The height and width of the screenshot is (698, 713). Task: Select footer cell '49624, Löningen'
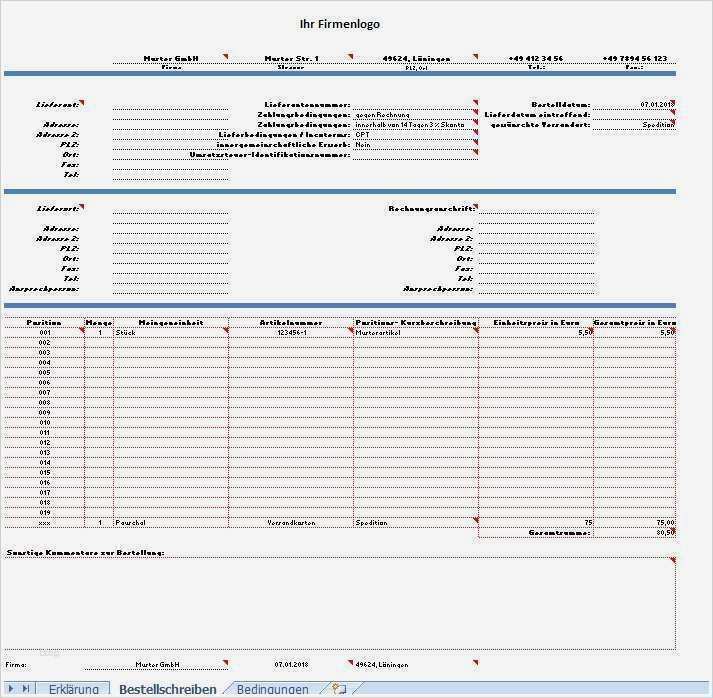point(416,664)
